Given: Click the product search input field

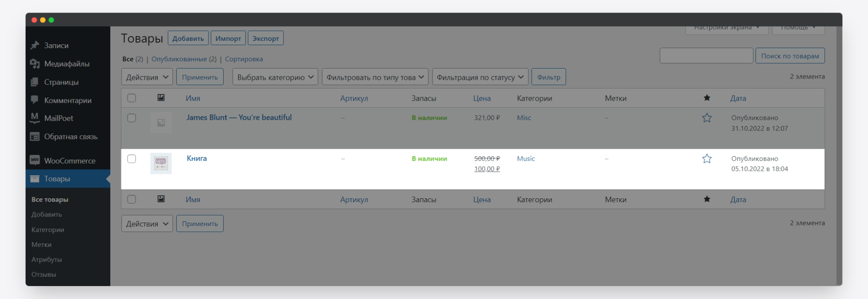Looking at the screenshot, I should (x=706, y=56).
